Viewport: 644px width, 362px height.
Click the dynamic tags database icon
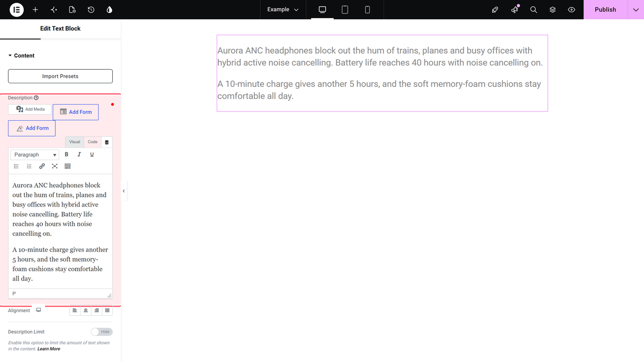pyautogui.click(x=106, y=143)
